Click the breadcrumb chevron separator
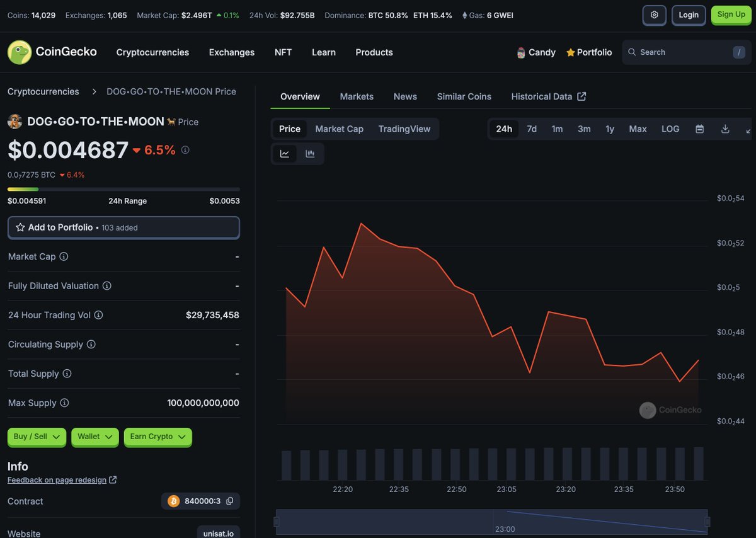 (x=94, y=92)
